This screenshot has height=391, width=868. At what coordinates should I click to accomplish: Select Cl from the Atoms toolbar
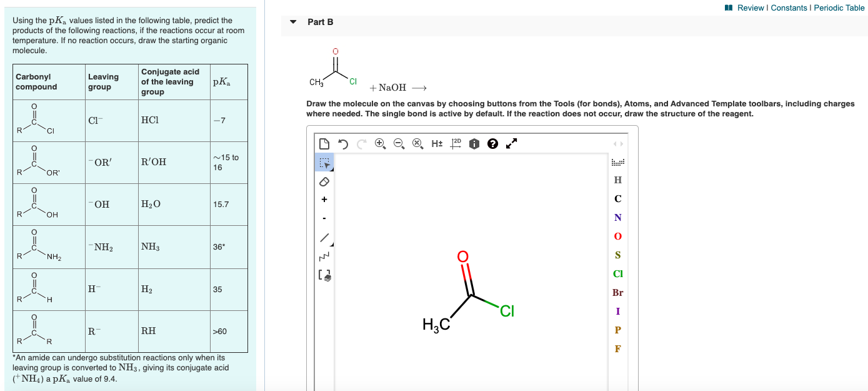(617, 273)
